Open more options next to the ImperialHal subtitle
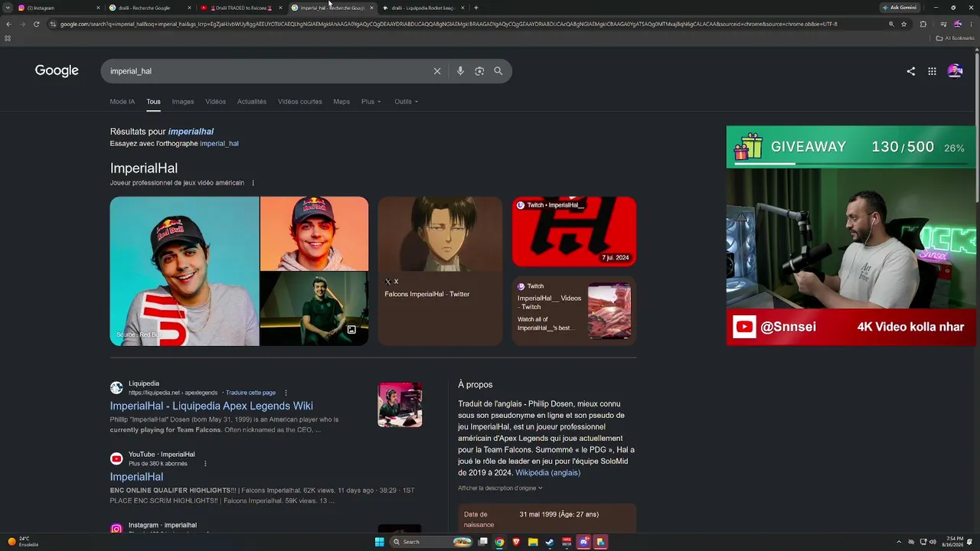This screenshot has height=551, width=980. point(253,183)
